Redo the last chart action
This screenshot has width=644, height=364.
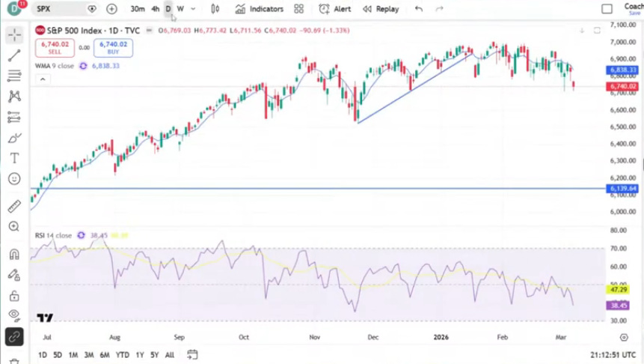(440, 9)
